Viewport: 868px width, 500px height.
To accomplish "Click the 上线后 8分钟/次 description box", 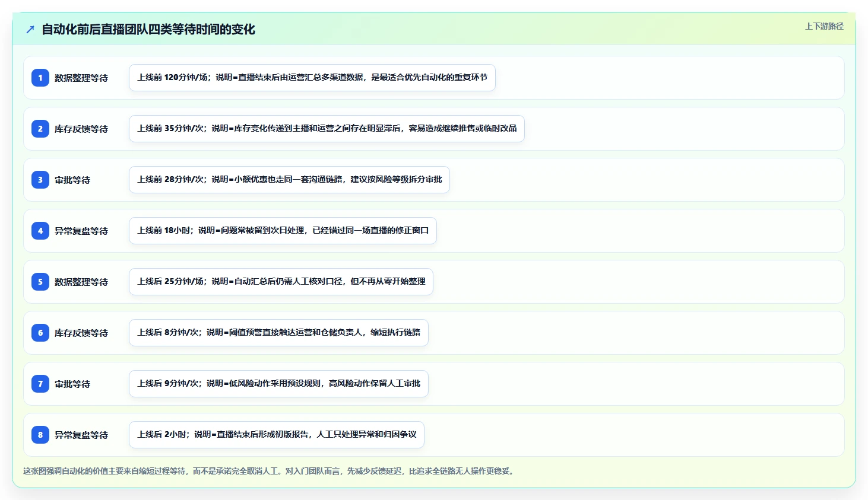I will click(x=278, y=333).
